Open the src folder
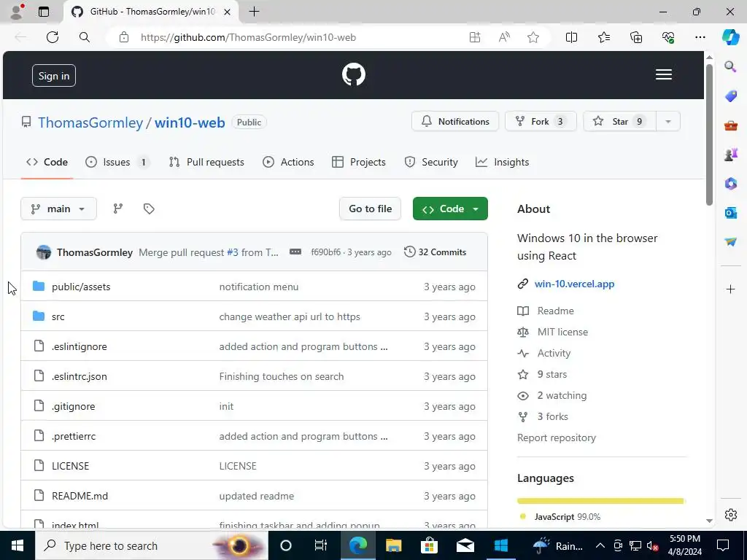This screenshot has height=560, width=747. (58, 316)
